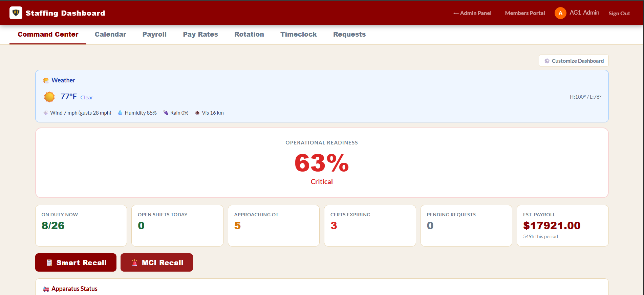Open the Open Shifts Today card

coord(177,225)
